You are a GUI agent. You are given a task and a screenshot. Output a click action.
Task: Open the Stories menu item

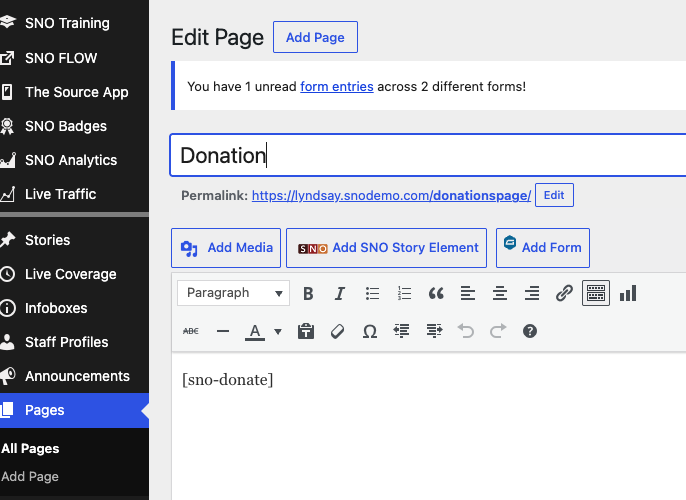click(x=47, y=240)
